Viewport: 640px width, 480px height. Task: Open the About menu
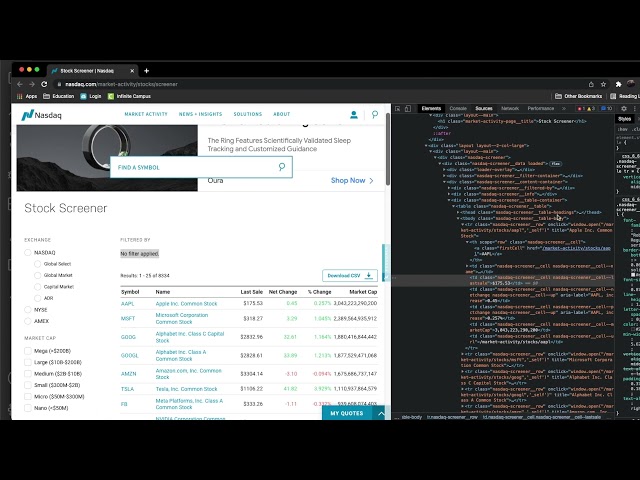pos(282,114)
